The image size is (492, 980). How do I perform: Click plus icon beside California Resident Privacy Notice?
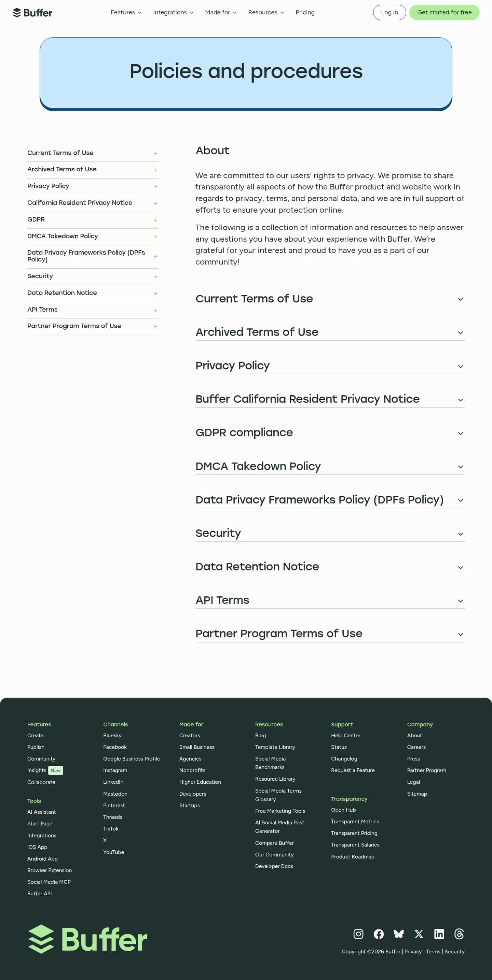coord(156,203)
